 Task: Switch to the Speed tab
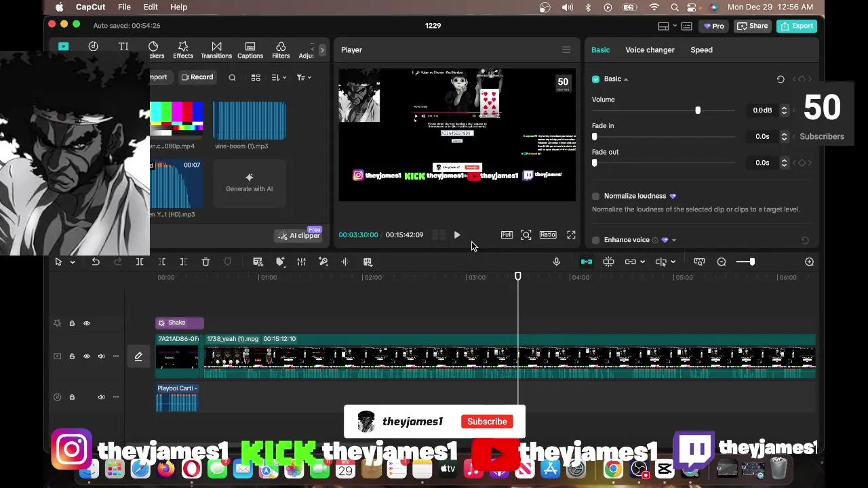(701, 49)
